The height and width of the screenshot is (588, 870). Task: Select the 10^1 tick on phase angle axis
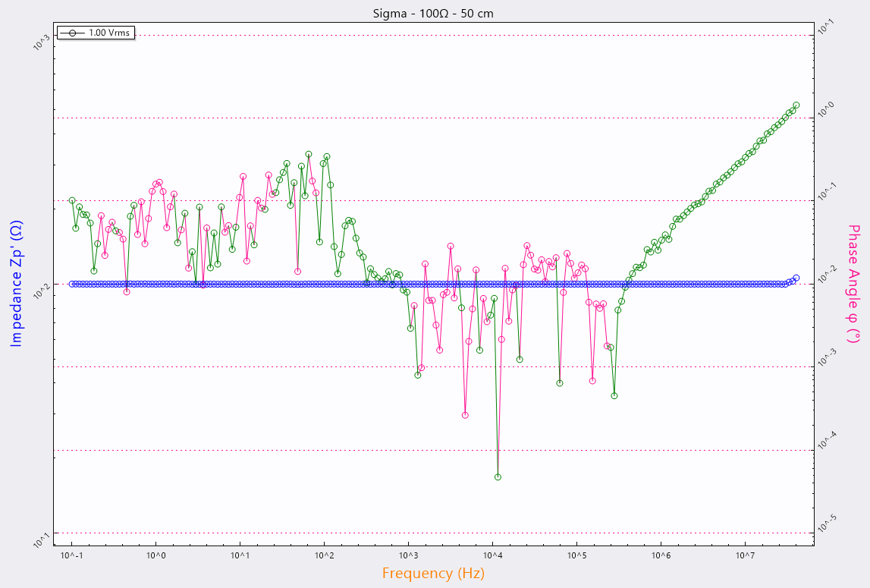(826, 28)
